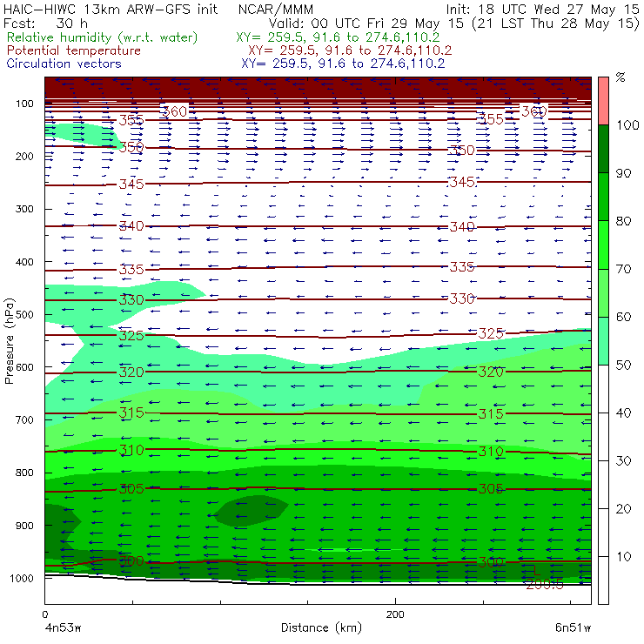Click the 'NCAR/MMM' header text

click(x=276, y=9)
